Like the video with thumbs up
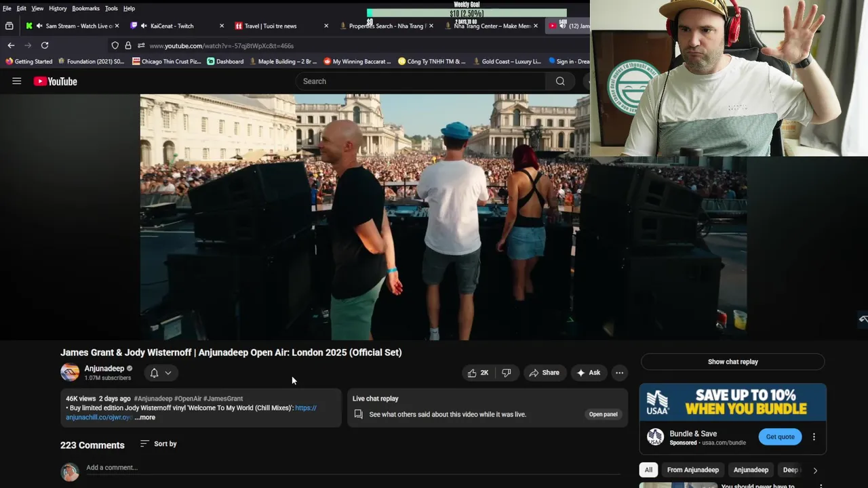The height and width of the screenshot is (488, 868). pyautogui.click(x=477, y=373)
